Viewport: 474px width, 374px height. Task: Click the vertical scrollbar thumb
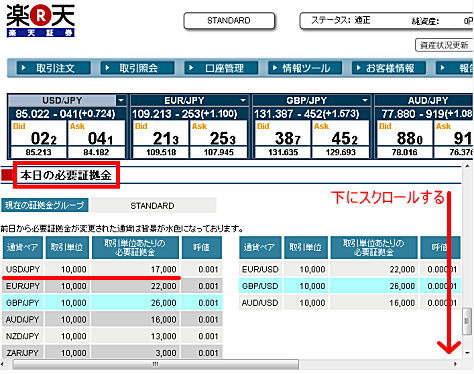tap(467, 321)
